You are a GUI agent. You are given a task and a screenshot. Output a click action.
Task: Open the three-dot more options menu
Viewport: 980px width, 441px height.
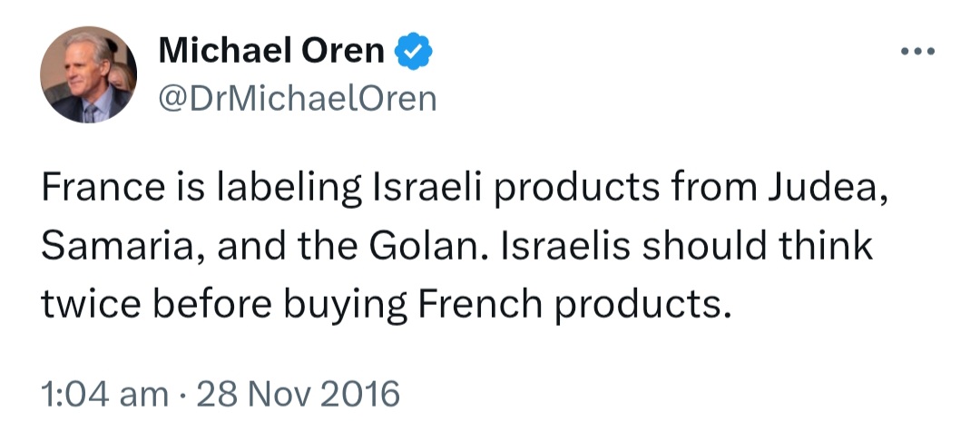[917, 51]
